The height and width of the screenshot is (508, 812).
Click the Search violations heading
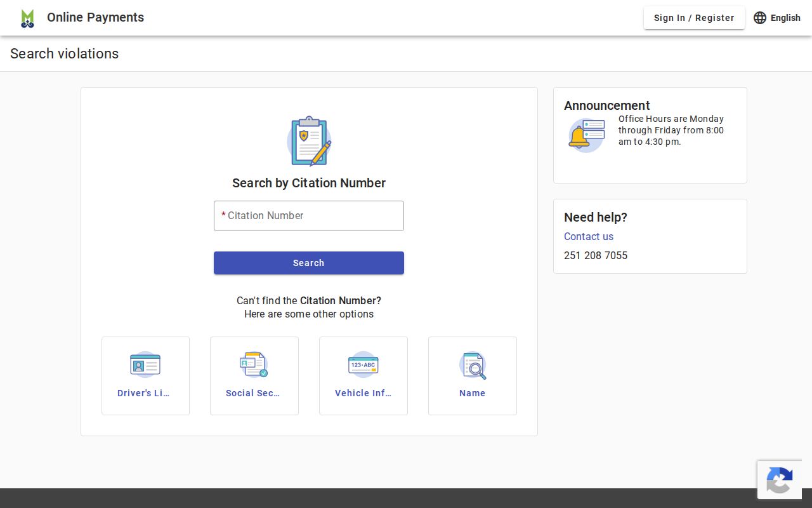(x=65, y=53)
